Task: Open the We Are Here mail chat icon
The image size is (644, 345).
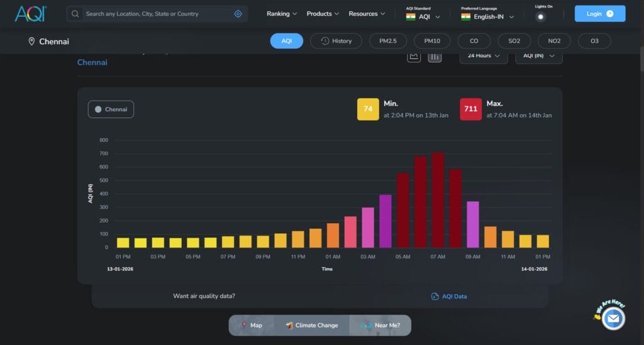Action: point(613,319)
